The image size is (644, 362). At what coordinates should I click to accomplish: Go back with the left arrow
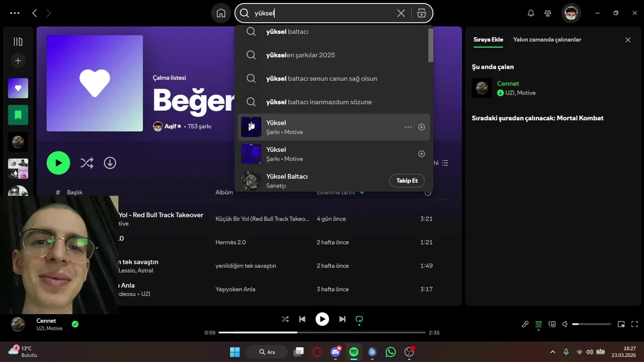pyautogui.click(x=34, y=13)
